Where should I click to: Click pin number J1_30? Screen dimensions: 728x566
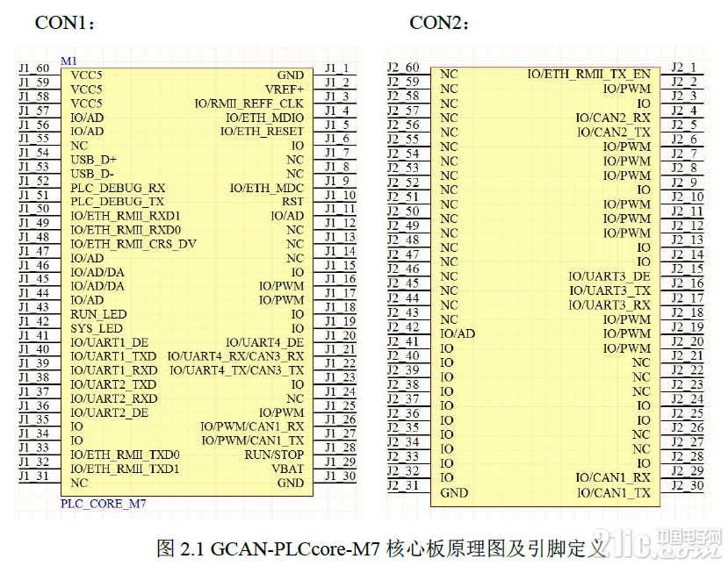tap(341, 476)
